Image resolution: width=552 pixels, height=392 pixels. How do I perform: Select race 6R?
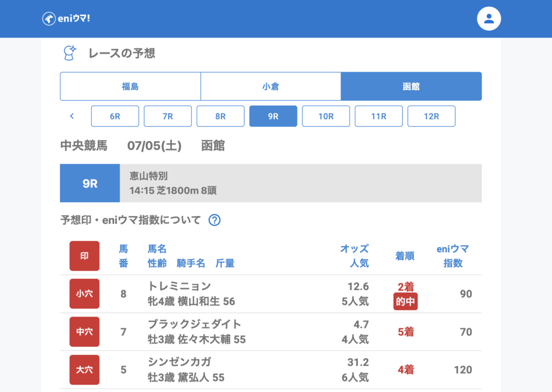pos(115,116)
